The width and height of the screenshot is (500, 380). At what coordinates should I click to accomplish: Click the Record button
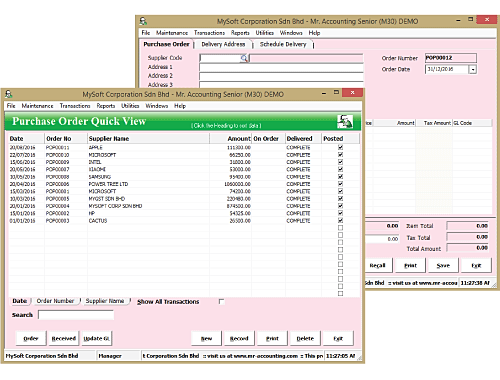tap(239, 339)
